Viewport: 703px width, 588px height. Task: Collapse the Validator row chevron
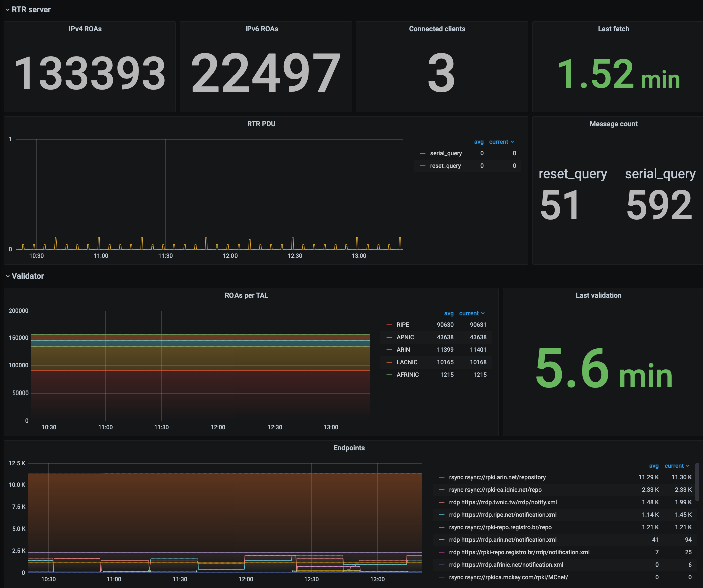(7, 276)
